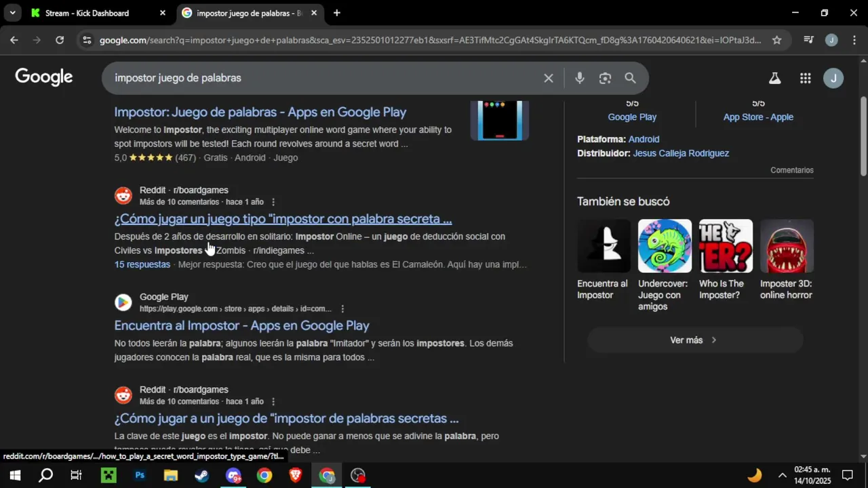Viewport: 868px width, 488px height.
Task: Submit search with magnifier icon
Action: coord(630,78)
